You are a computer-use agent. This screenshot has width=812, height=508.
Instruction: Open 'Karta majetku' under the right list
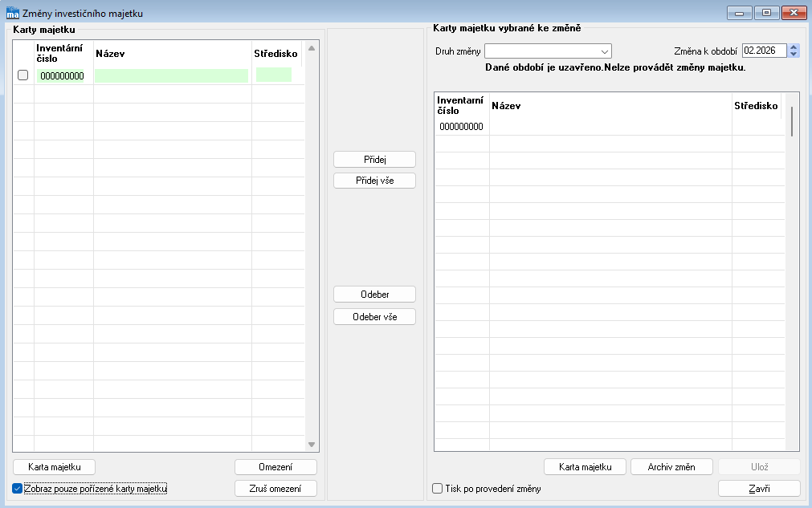coord(586,467)
